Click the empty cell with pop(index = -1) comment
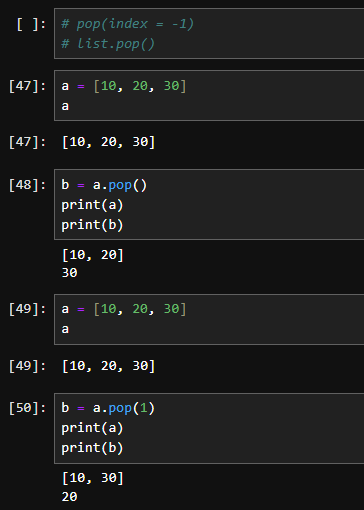The image size is (364, 510). coord(209,33)
